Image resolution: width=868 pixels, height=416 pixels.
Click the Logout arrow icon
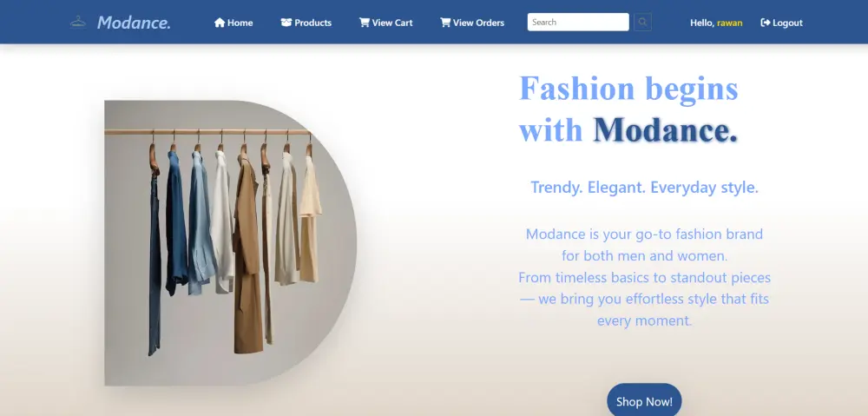pyautogui.click(x=766, y=23)
